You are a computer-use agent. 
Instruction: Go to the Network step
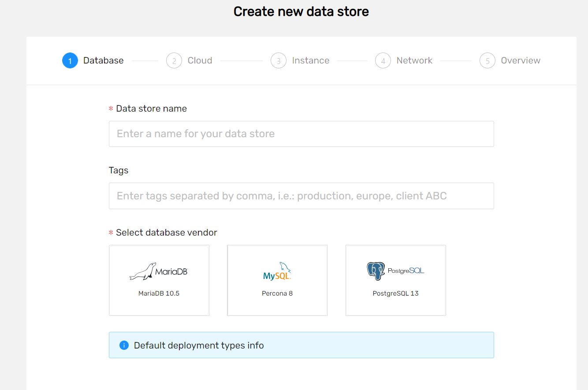point(414,60)
